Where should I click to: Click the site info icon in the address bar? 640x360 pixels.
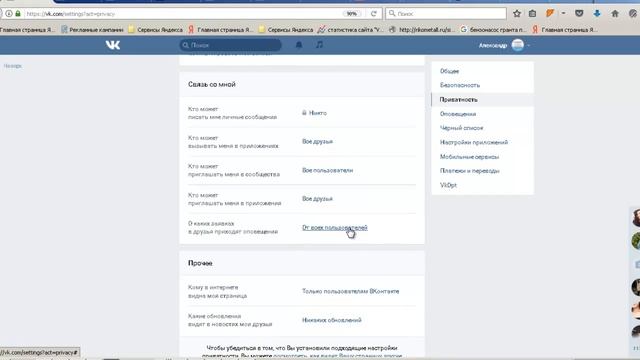pyautogui.click(x=9, y=13)
